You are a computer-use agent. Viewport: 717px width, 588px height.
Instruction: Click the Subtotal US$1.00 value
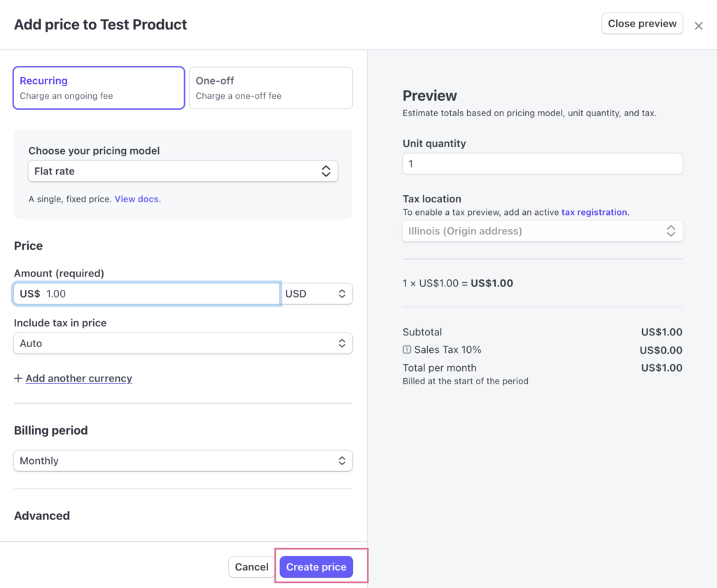point(661,332)
